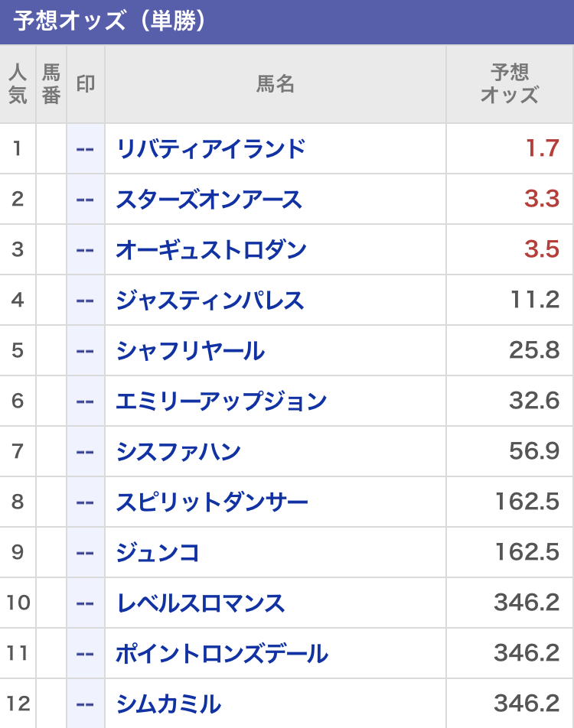The height and width of the screenshot is (728, 574).
Task: Click the 予想オッズ column header
Action: (x=509, y=84)
